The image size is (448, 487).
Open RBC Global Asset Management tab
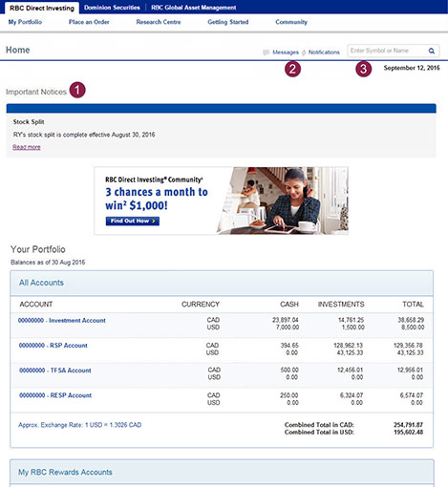194,8
